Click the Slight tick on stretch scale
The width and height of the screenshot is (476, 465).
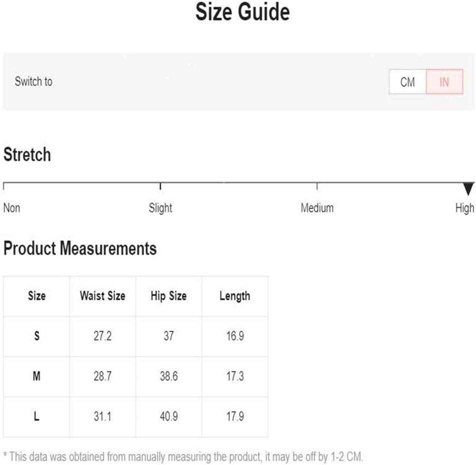coord(160,186)
